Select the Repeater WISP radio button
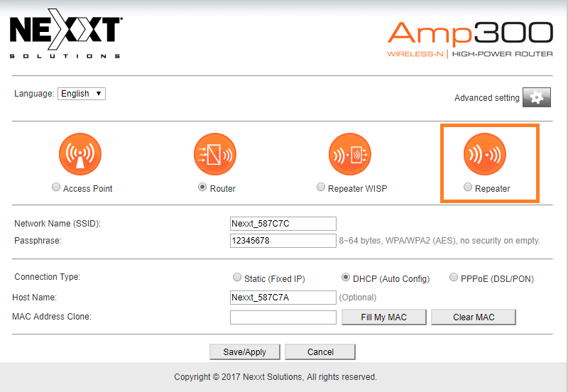568x392 pixels. (321, 187)
